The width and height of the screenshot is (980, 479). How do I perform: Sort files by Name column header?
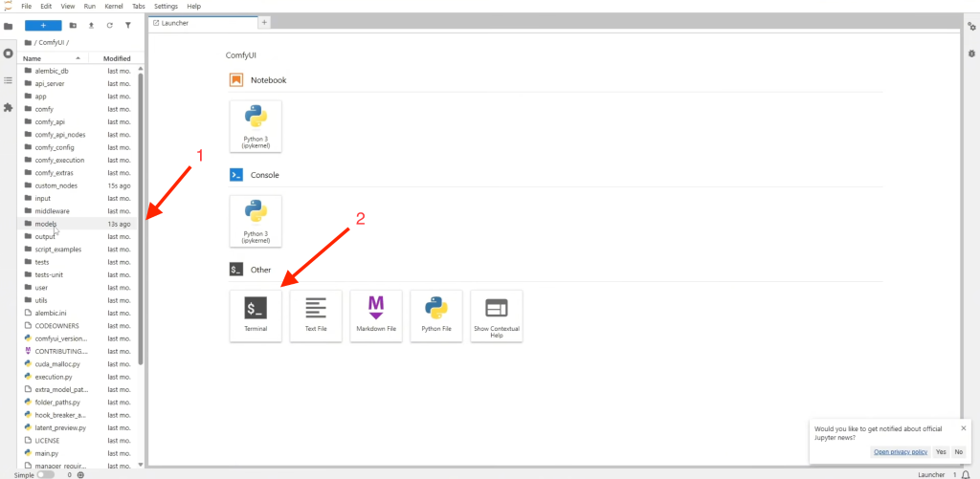(x=53, y=58)
